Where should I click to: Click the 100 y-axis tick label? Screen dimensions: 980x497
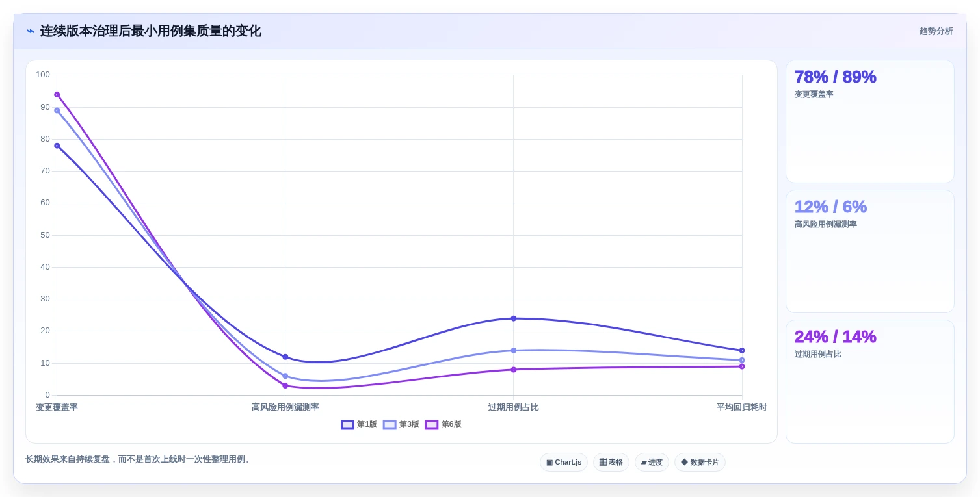tap(43, 75)
